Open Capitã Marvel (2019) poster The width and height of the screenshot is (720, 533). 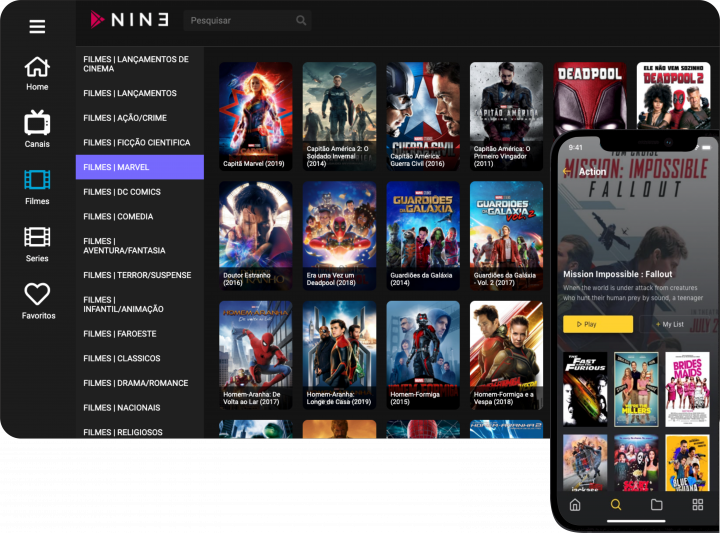(x=256, y=116)
